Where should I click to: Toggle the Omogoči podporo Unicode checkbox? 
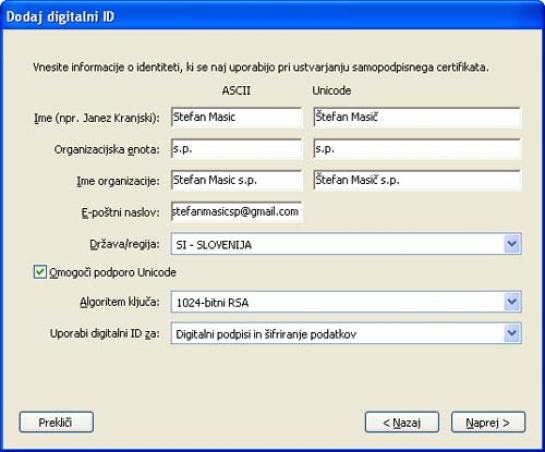coord(40,272)
